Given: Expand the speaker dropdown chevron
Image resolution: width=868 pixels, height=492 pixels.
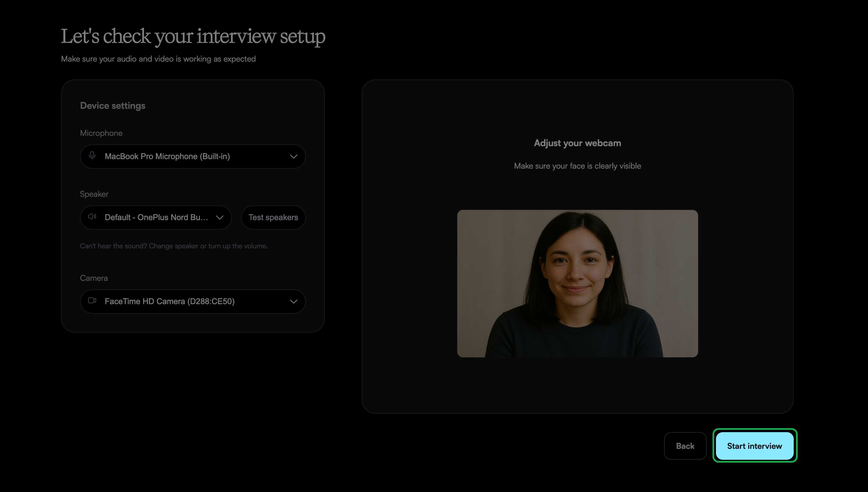Looking at the screenshot, I should point(220,217).
